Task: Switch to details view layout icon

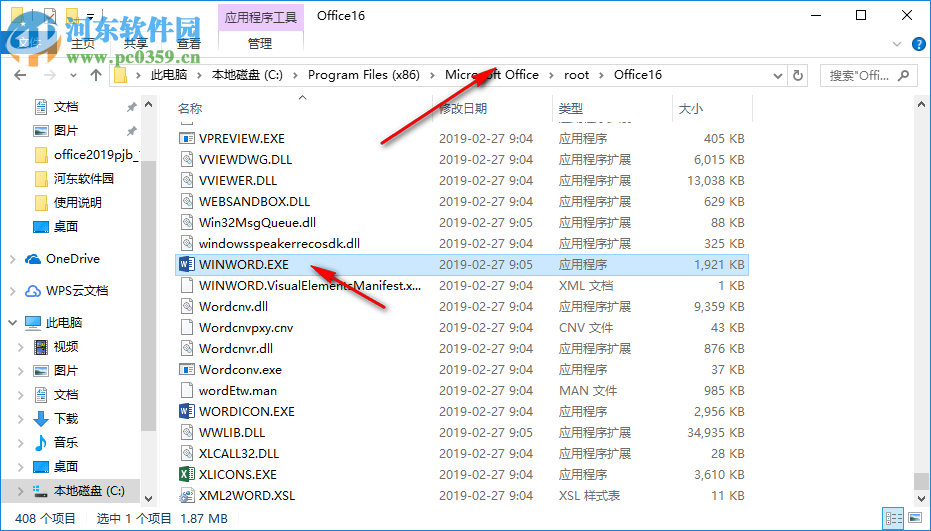Action: (893, 518)
